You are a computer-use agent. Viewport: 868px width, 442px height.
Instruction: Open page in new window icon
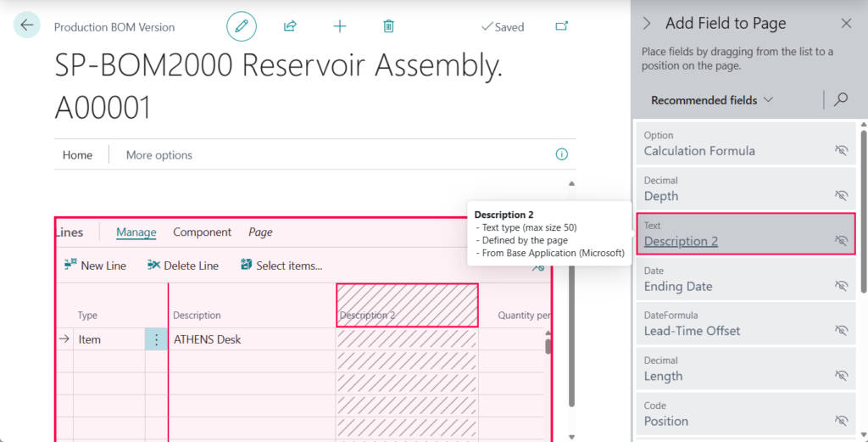561,26
